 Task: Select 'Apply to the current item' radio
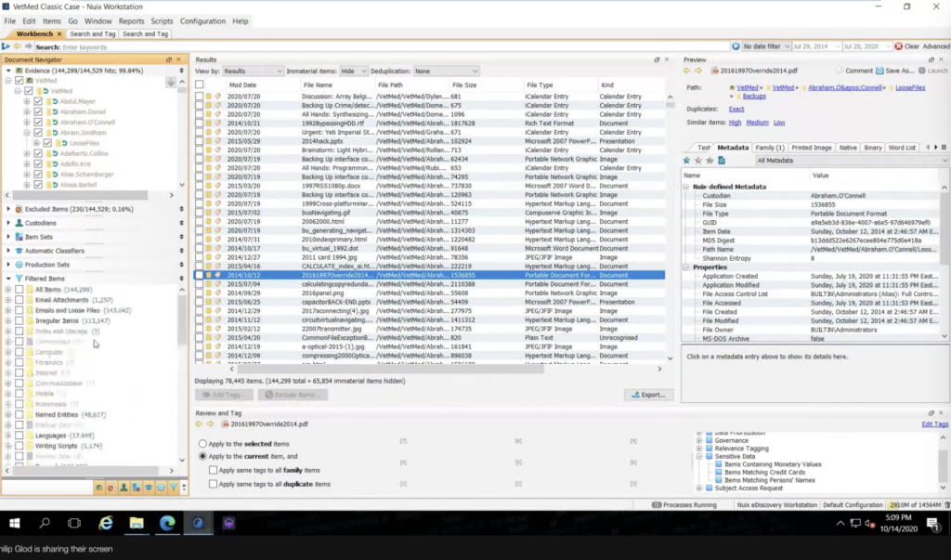202,456
